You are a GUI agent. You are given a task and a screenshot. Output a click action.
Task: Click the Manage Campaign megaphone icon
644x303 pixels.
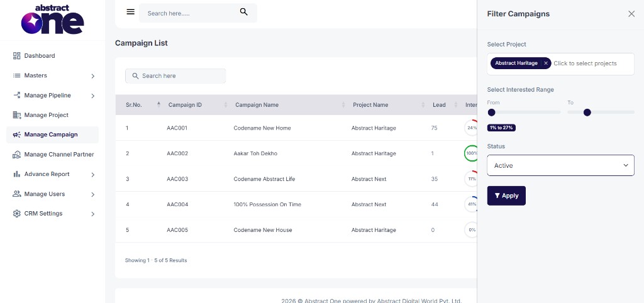tap(17, 135)
